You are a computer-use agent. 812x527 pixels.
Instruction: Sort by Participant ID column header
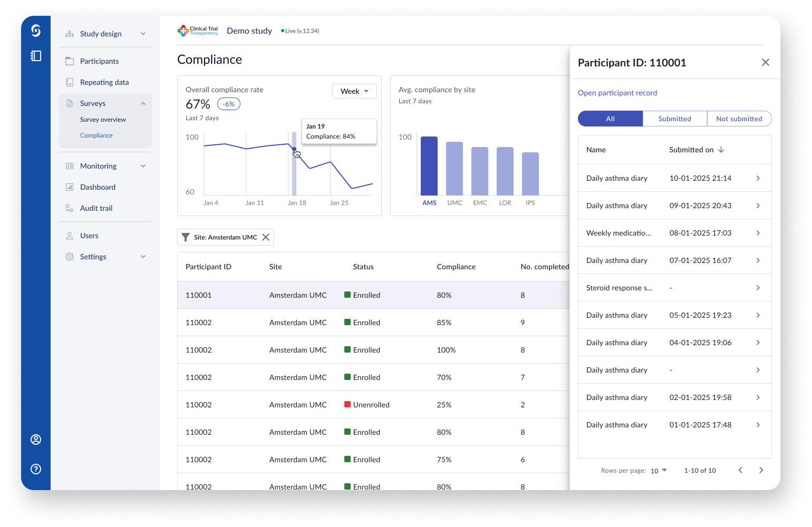[x=208, y=267]
